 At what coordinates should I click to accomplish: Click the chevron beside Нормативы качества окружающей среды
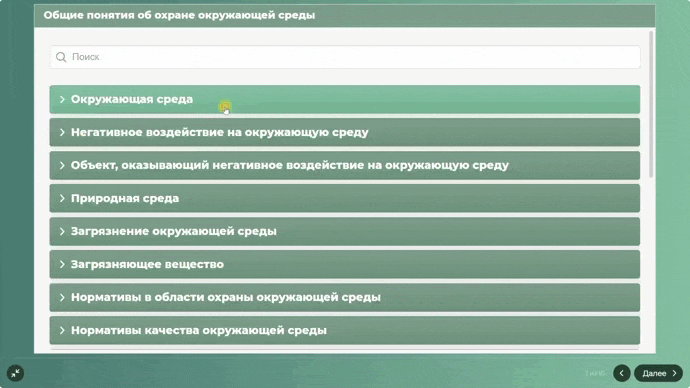point(62,330)
